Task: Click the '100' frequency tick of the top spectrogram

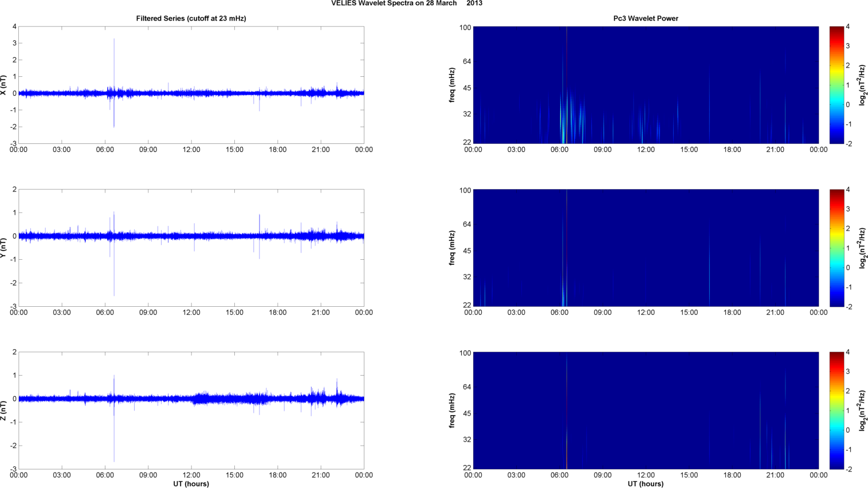Action: click(x=465, y=28)
